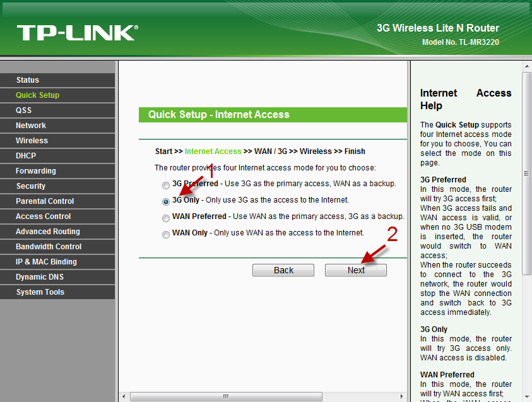The height and width of the screenshot is (402, 532).
Task: Click the horizontal scrollbar thumb
Action: [226, 396]
